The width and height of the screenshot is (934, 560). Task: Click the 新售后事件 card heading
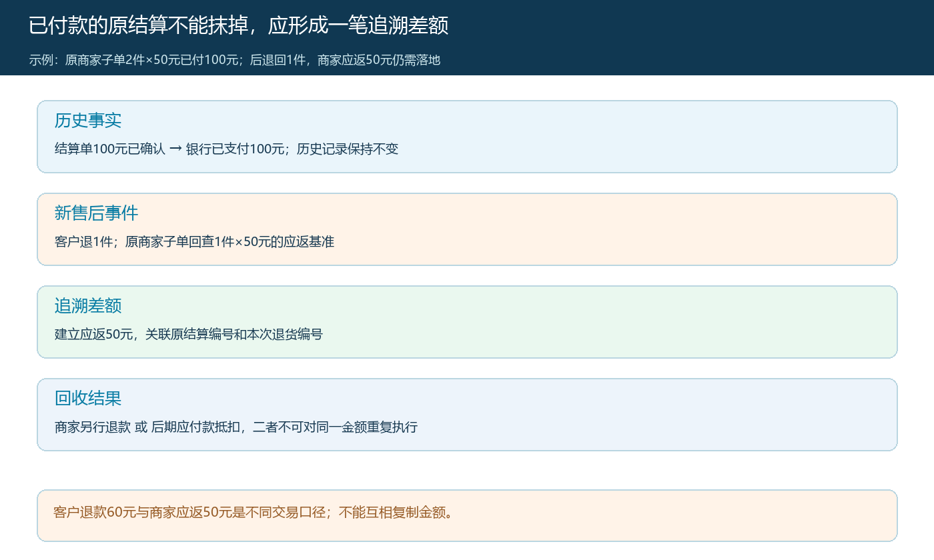click(96, 213)
